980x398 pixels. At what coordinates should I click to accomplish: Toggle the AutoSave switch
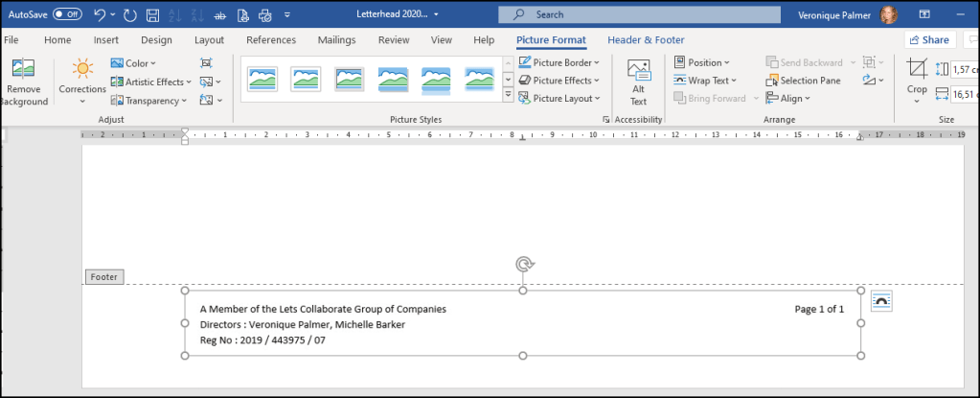pyautogui.click(x=67, y=14)
